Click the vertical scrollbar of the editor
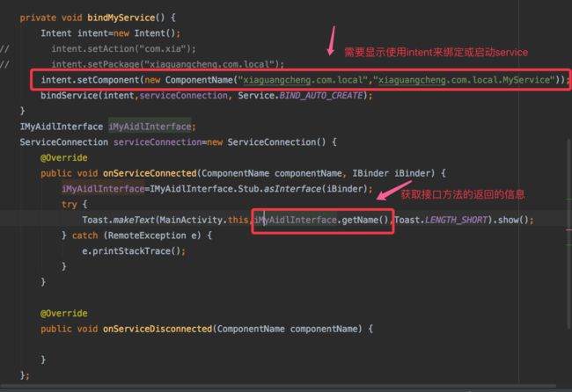This screenshot has width=572, height=392. (x=569, y=233)
